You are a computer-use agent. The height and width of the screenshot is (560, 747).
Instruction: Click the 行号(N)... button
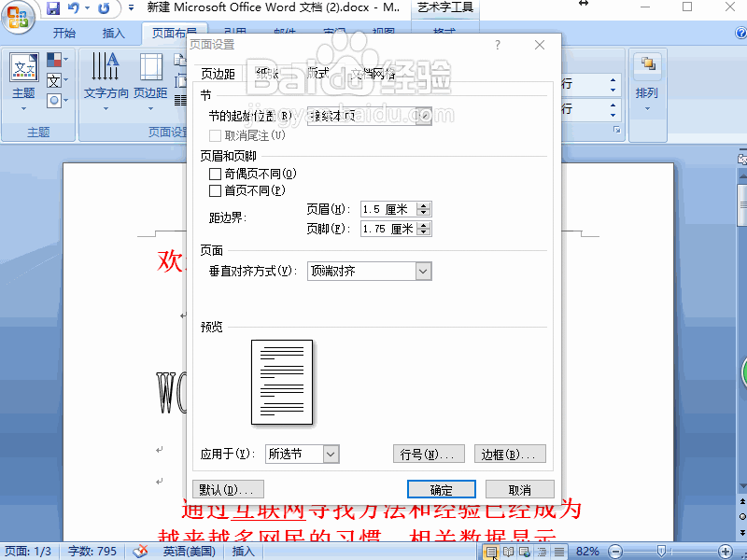[x=429, y=455]
